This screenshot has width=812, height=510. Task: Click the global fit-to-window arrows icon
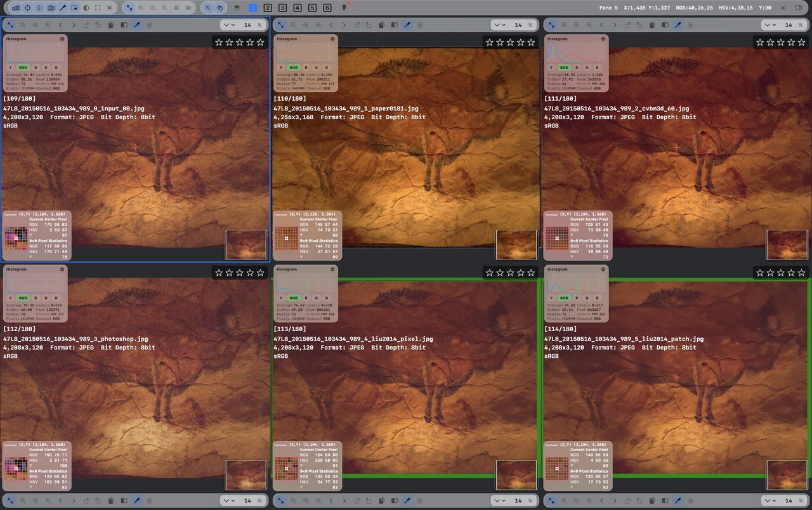(x=129, y=8)
